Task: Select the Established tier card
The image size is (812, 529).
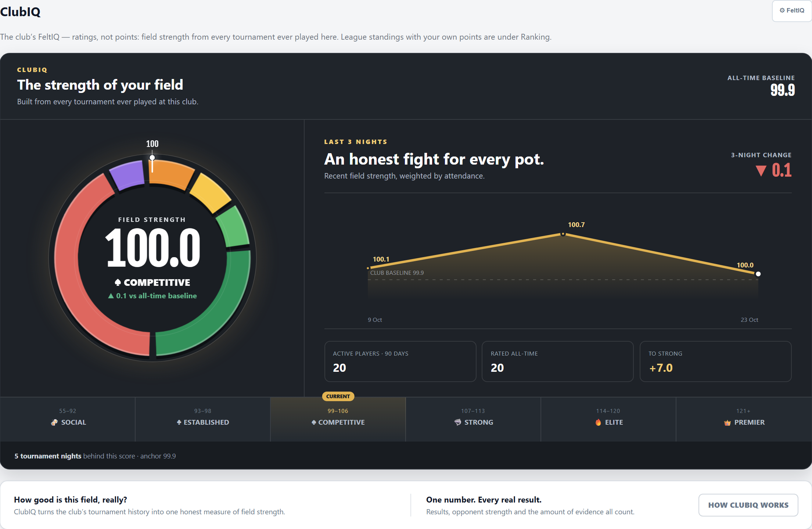Action: [203, 419]
